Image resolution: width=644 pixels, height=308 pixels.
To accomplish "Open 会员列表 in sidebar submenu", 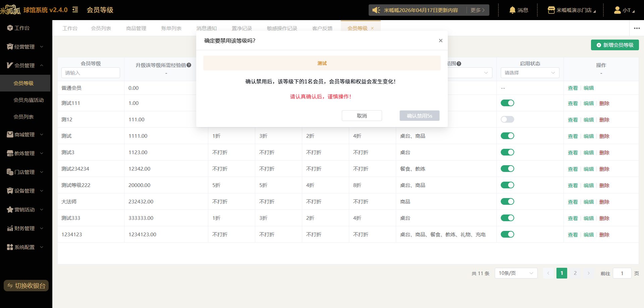I will (23, 117).
